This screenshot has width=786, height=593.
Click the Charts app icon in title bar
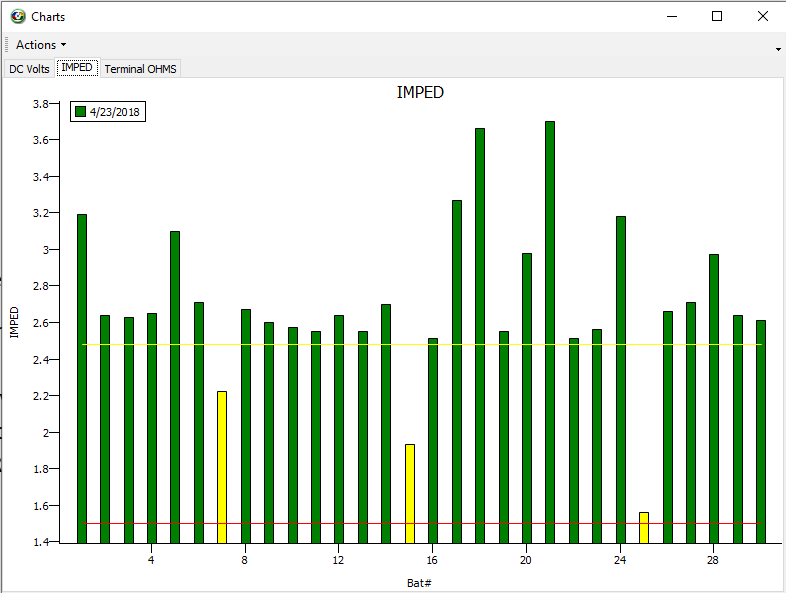pos(17,16)
